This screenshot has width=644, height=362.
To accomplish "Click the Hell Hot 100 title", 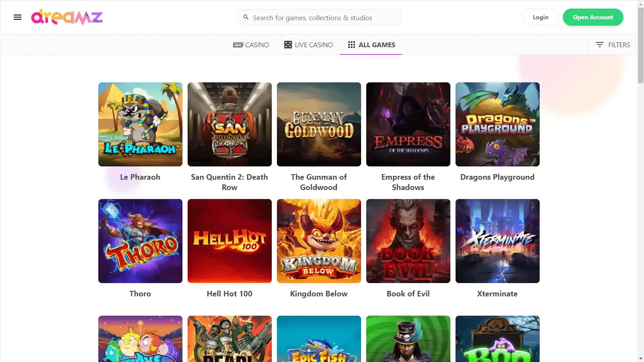I will [230, 294].
